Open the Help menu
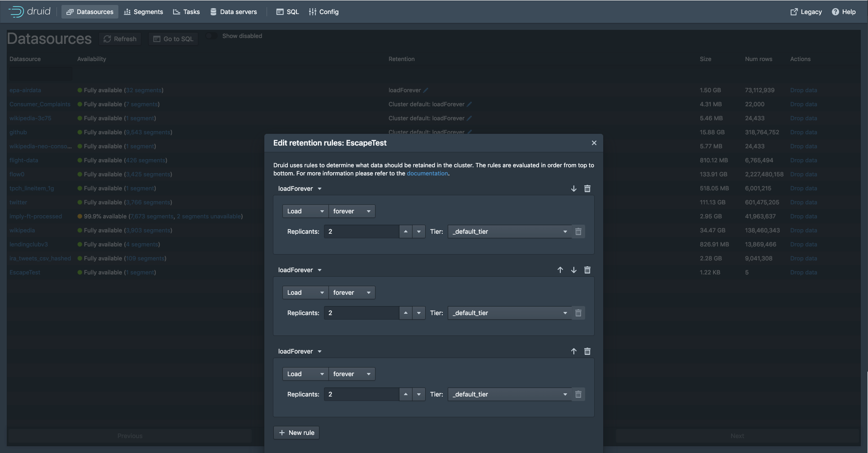868x453 pixels. 844,12
